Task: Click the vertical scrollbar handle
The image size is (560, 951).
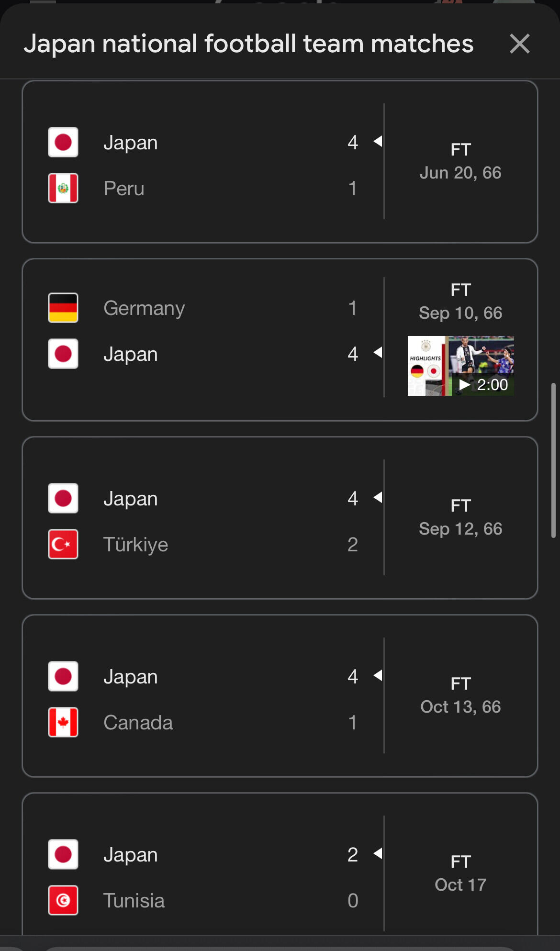Action: click(553, 460)
